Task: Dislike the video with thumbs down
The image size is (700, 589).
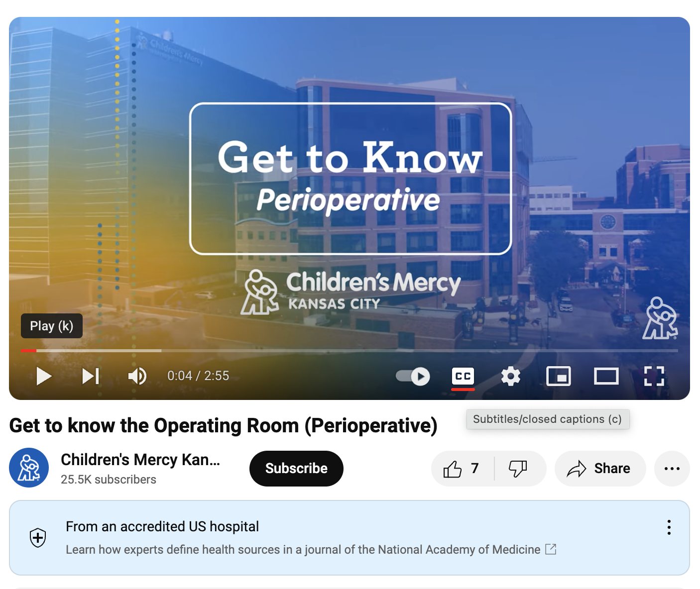Action: (518, 469)
